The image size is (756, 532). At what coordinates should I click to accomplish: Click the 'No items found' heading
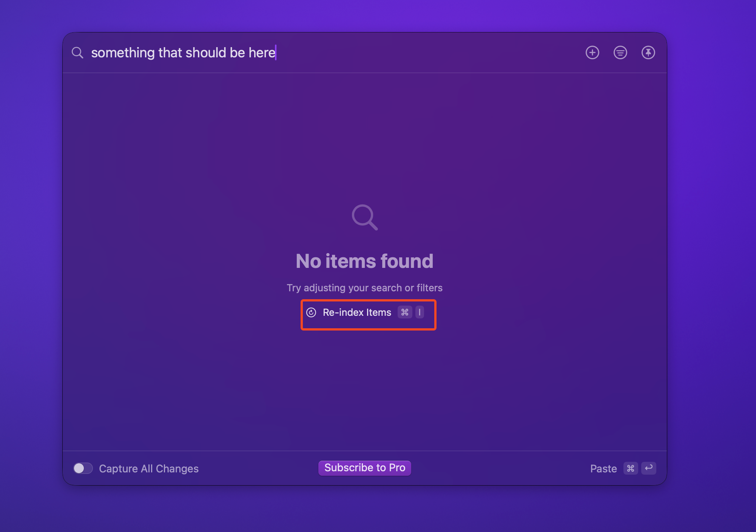click(x=364, y=261)
